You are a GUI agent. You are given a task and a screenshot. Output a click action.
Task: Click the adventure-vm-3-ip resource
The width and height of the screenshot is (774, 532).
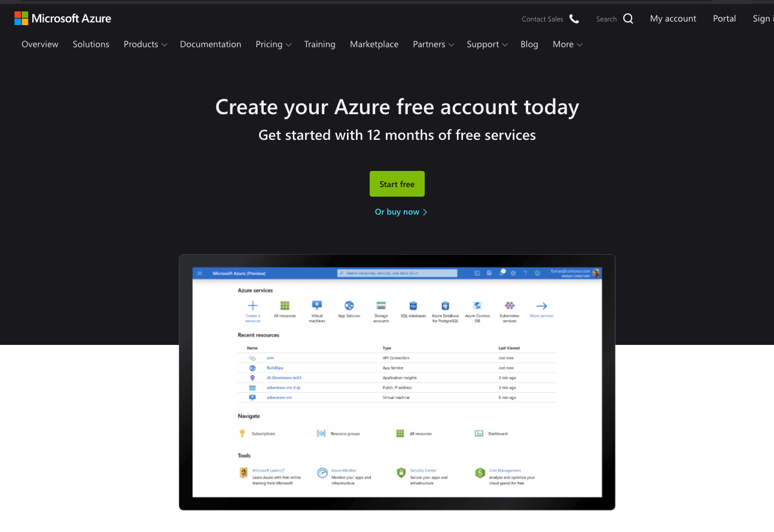pyautogui.click(x=284, y=387)
